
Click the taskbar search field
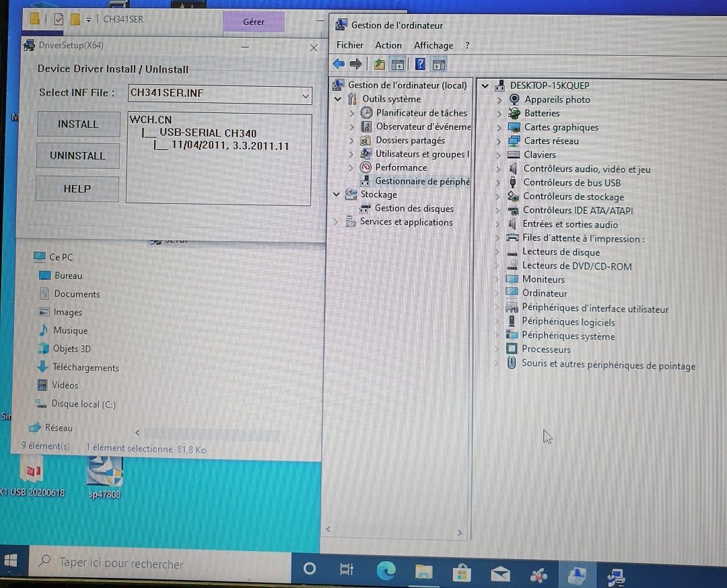click(160, 563)
